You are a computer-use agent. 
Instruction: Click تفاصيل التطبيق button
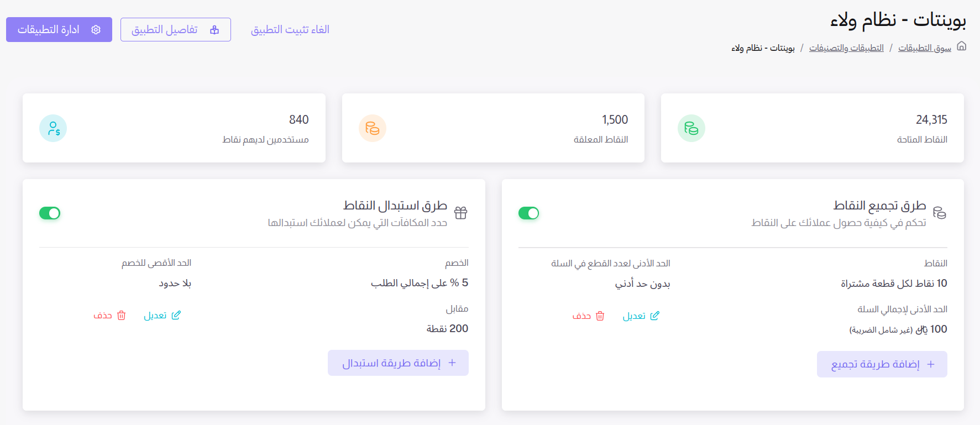(x=176, y=29)
